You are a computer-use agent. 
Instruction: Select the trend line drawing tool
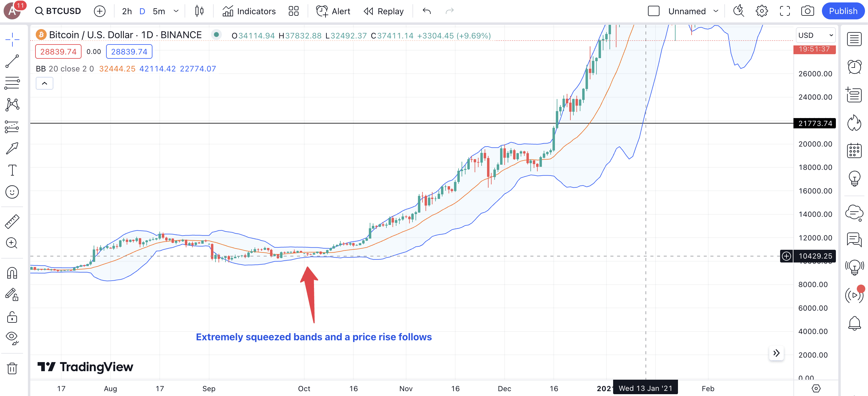[x=12, y=61]
